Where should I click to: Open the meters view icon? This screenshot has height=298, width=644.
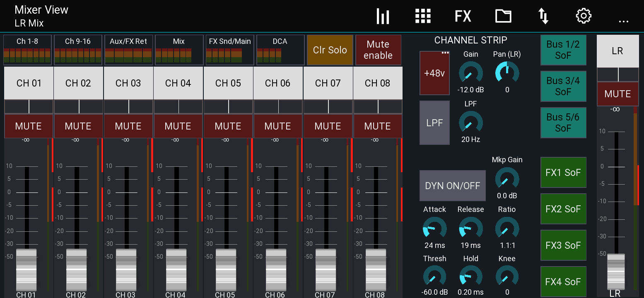coord(383,16)
